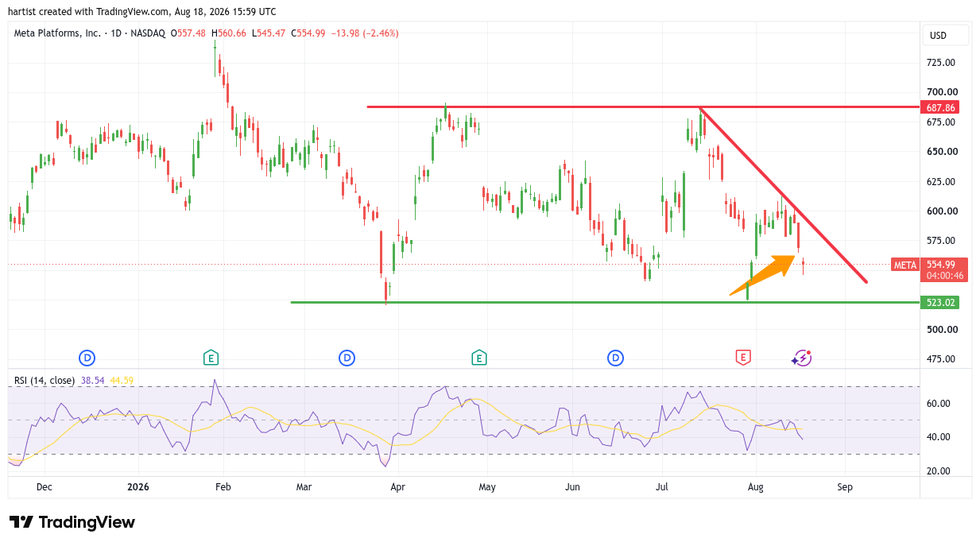Click the dividend D icon near March

pos(347,358)
